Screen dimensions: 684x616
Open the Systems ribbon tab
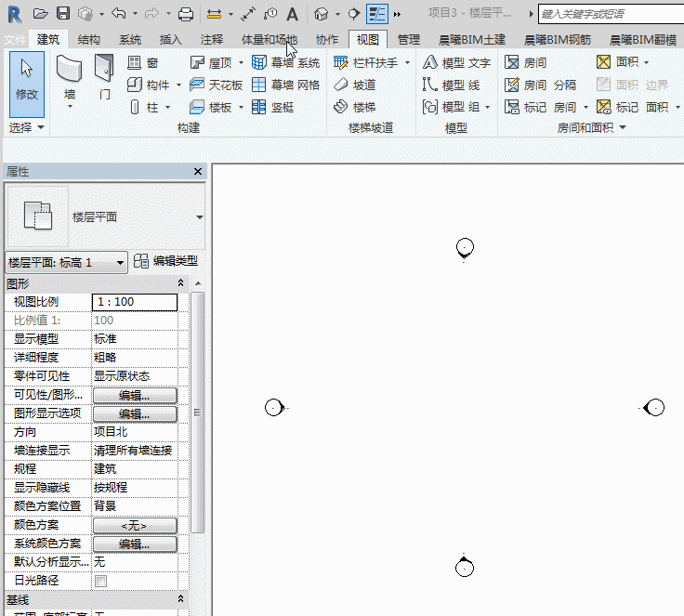coord(130,40)
